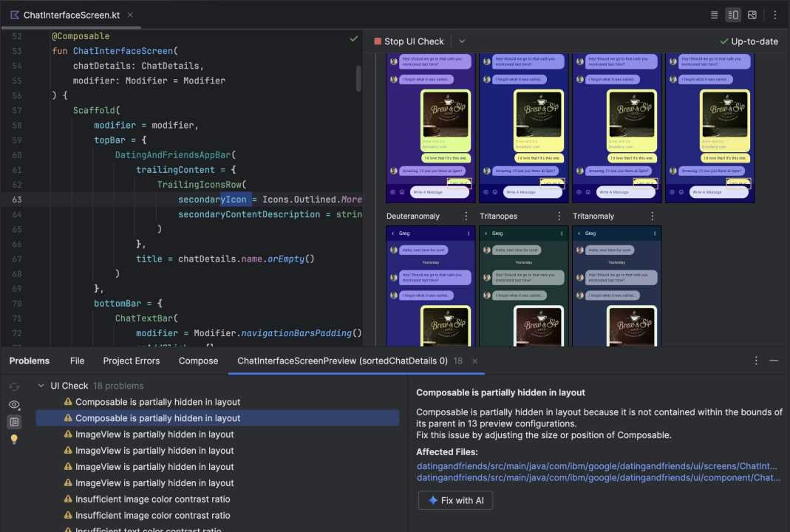790x532 pixels.
Task: Collapse the UI Check problems group
Action: click(x=41, y=385)
